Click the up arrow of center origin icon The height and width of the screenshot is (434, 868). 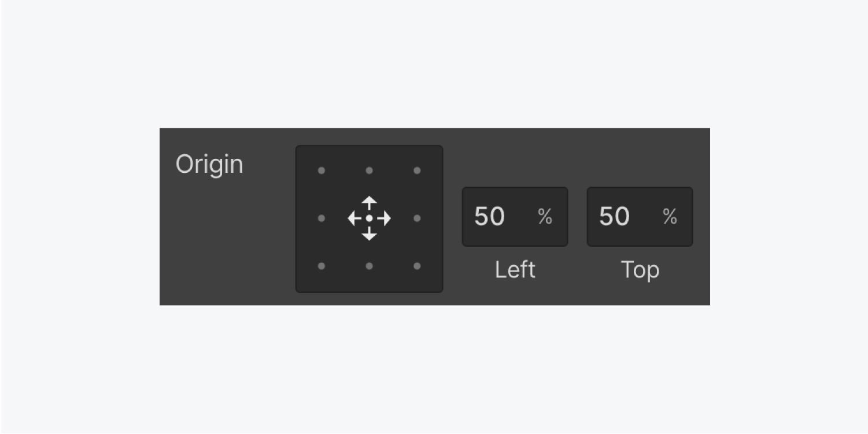(x=369, y=202)
